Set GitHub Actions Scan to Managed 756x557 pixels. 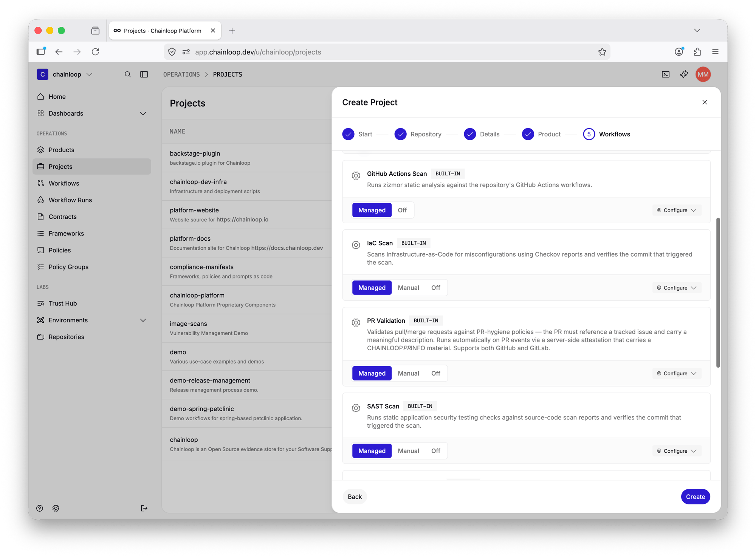coord(372,210)
